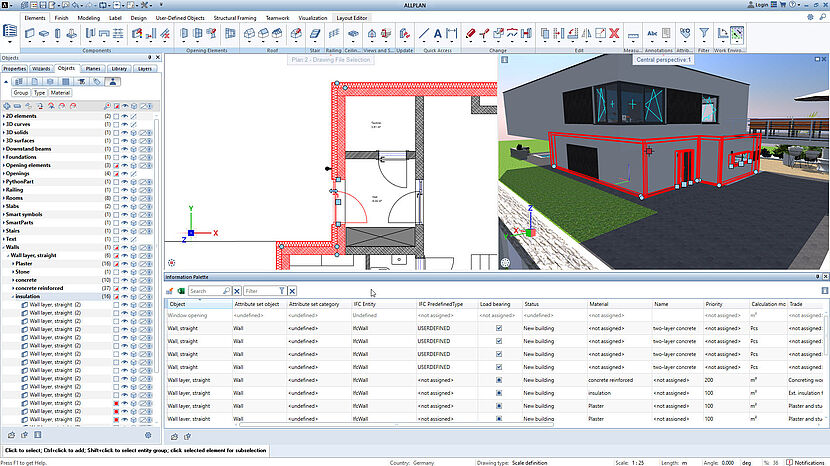Expand the Foundations tree group
Viewport: 830px width, 466px height.
tap(3, 157)
